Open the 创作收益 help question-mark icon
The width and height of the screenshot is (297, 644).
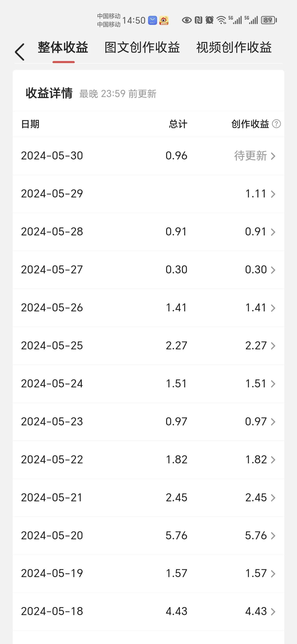tap(276, 124)
